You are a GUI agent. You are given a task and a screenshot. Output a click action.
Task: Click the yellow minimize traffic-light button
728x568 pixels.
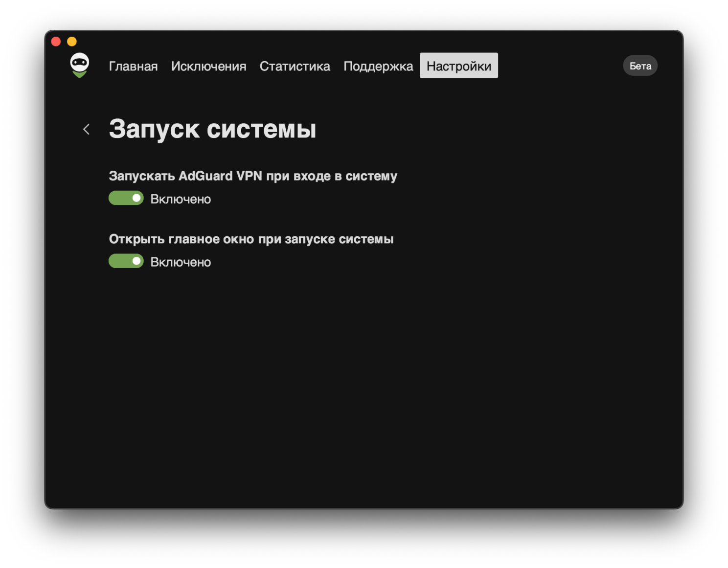(x=72, y=41)
